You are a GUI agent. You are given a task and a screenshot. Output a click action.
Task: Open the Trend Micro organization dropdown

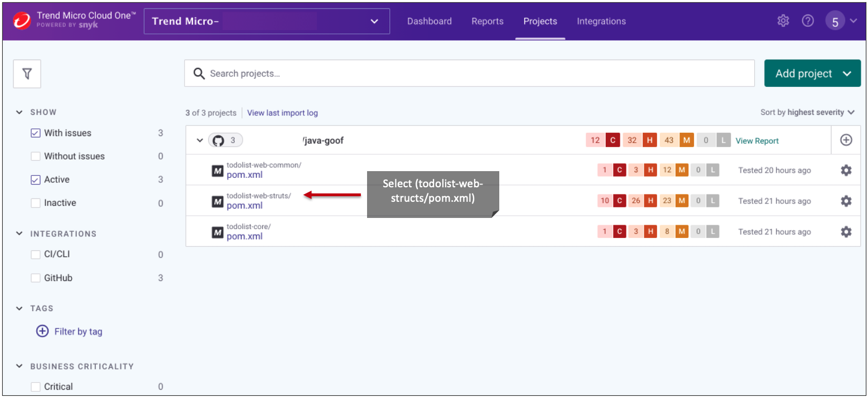(267, 21)
